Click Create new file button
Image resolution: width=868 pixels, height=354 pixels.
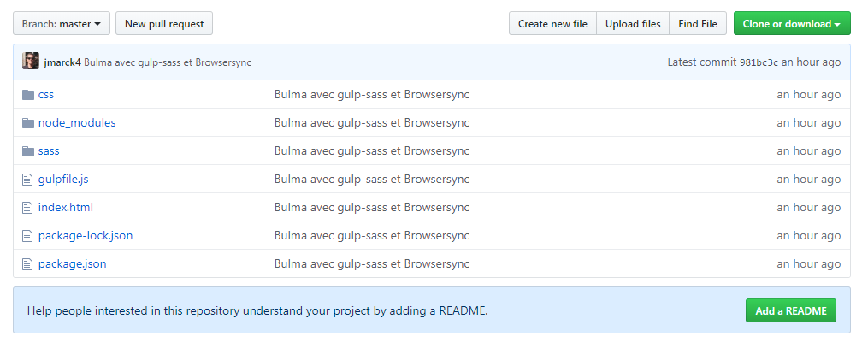click(552, 23)
